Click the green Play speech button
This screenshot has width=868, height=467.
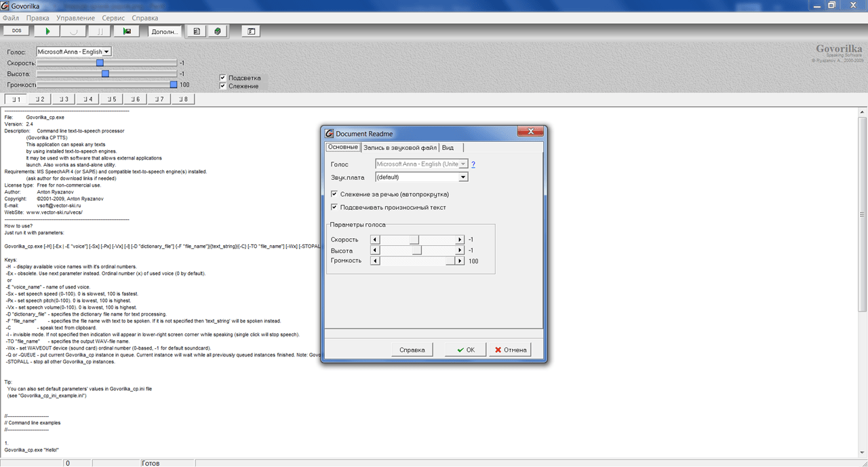47,31
